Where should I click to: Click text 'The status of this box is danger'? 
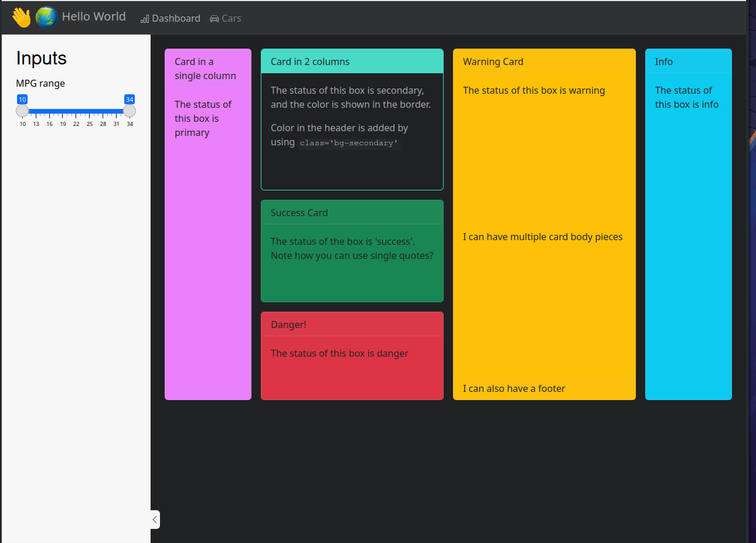(339, 353)
